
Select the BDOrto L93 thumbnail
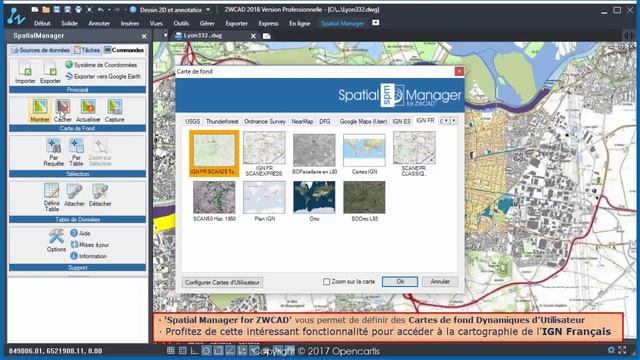(x=364, y=201)
